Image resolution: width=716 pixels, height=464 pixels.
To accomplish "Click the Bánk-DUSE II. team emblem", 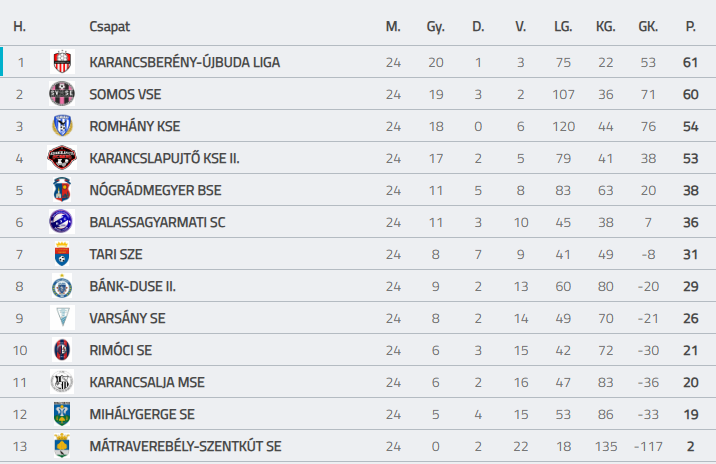I will point(62,286).
